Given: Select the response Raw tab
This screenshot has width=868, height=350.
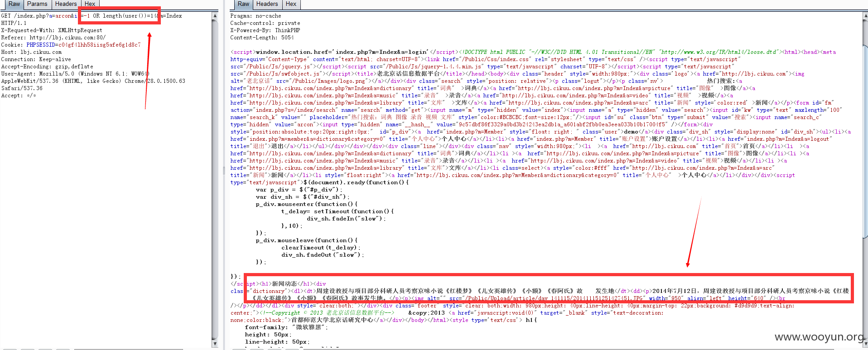Looking at the screenshot, I should [244, 4].
